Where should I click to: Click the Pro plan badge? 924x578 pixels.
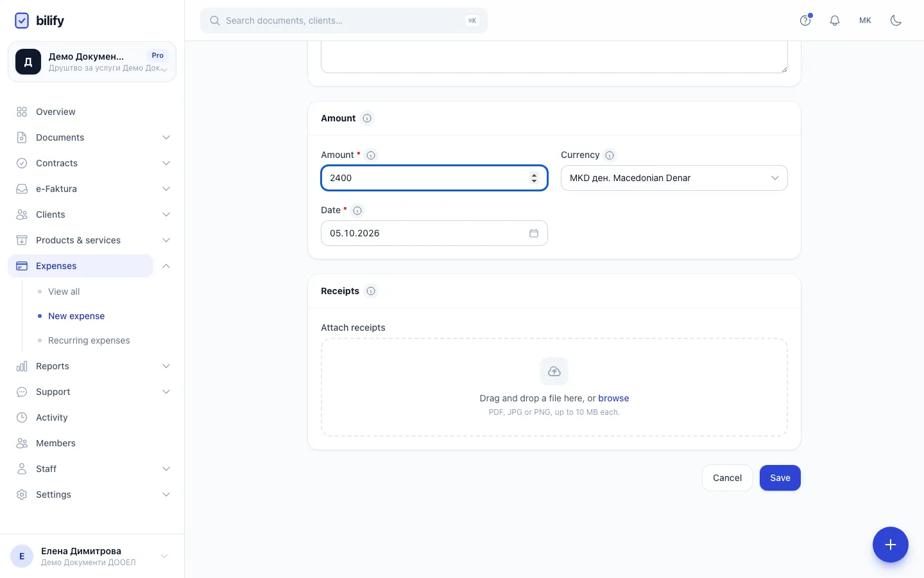[158, 55]
